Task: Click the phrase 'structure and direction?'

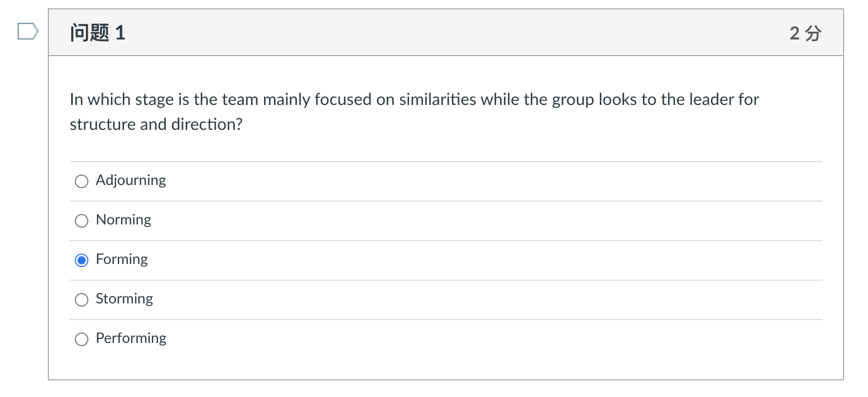Action: tap(156, 125)
